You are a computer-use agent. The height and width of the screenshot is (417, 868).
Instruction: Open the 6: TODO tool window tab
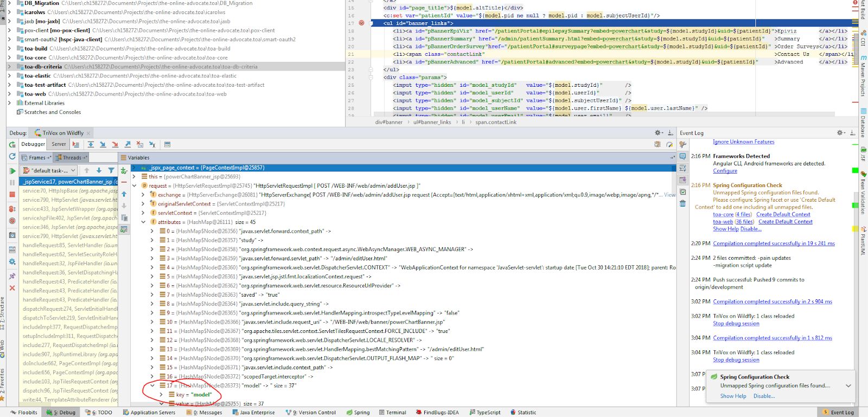pyautogui.click(x=98, y=413)
